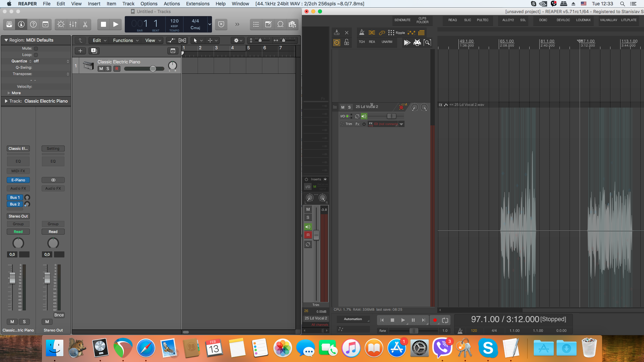Screen dimensions: 644x362
Task: Open the Functions dropdown menu
Action: (125, 40)
